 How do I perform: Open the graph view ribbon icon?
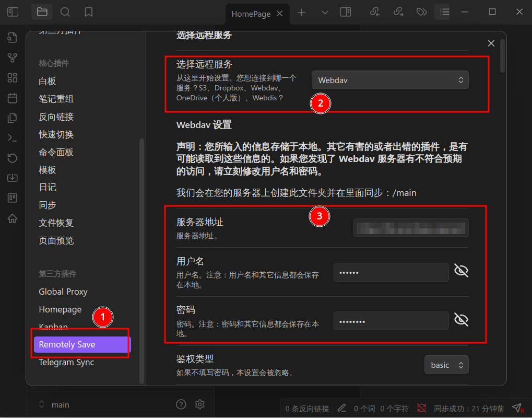[13, 57]
